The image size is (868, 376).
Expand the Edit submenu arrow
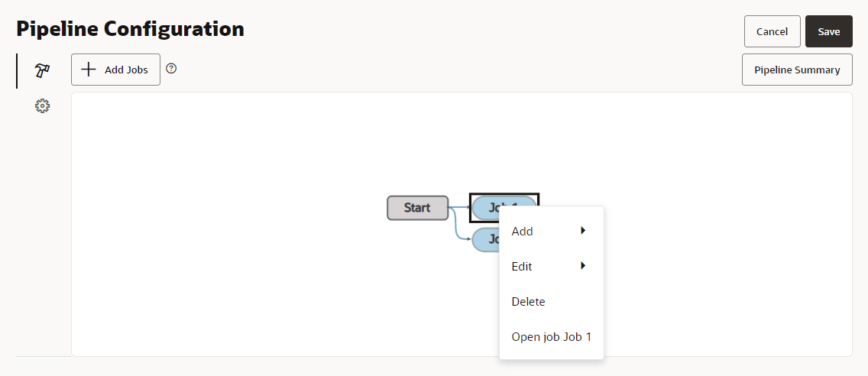(x=583, y=266)
